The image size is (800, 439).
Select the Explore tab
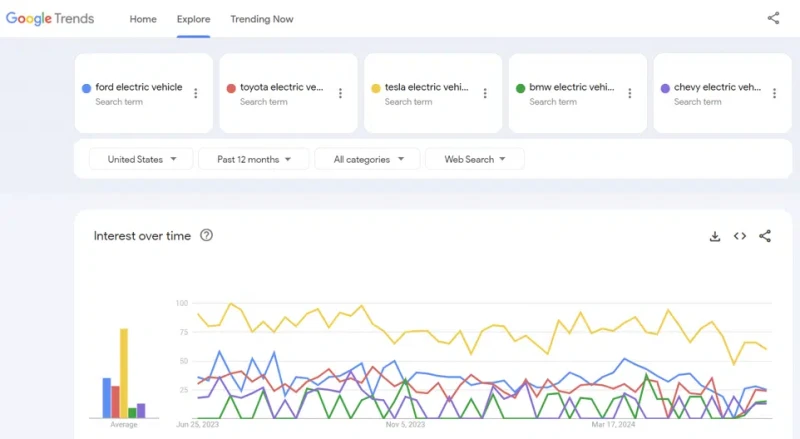193,19
